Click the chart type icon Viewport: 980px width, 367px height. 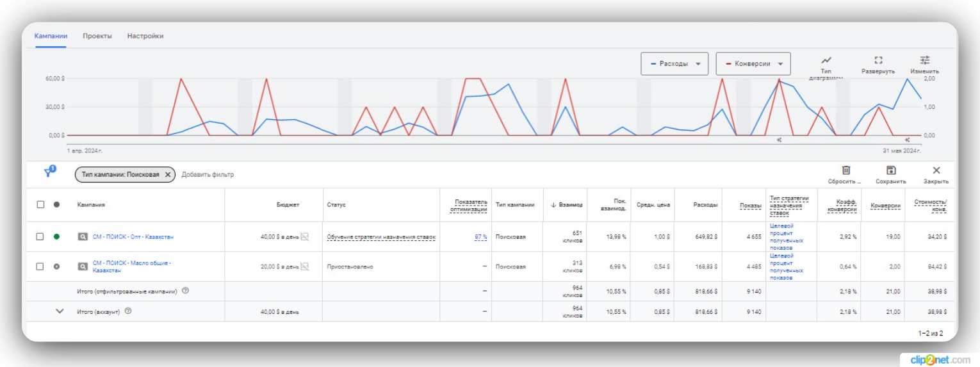click(826, 61)
